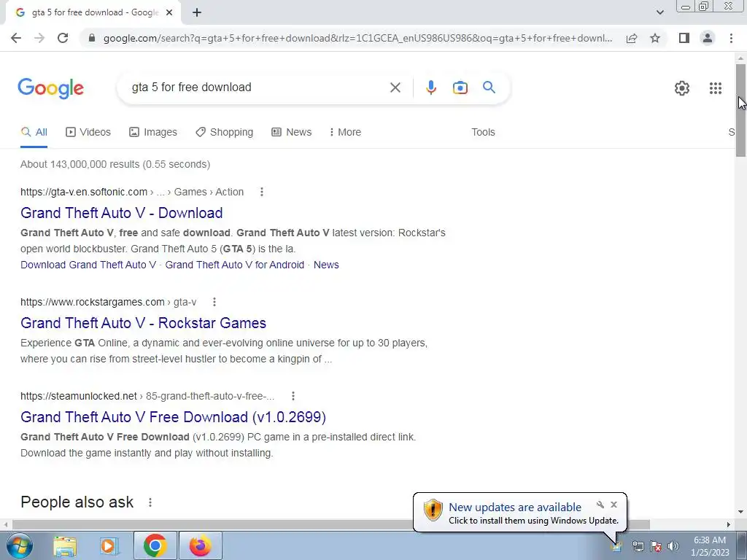Clear the search box with X
747x560 pixels.
395,87
